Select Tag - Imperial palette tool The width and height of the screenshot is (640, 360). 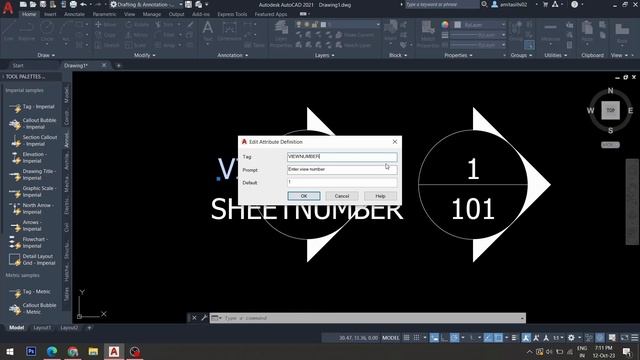[x=33, y=107]
